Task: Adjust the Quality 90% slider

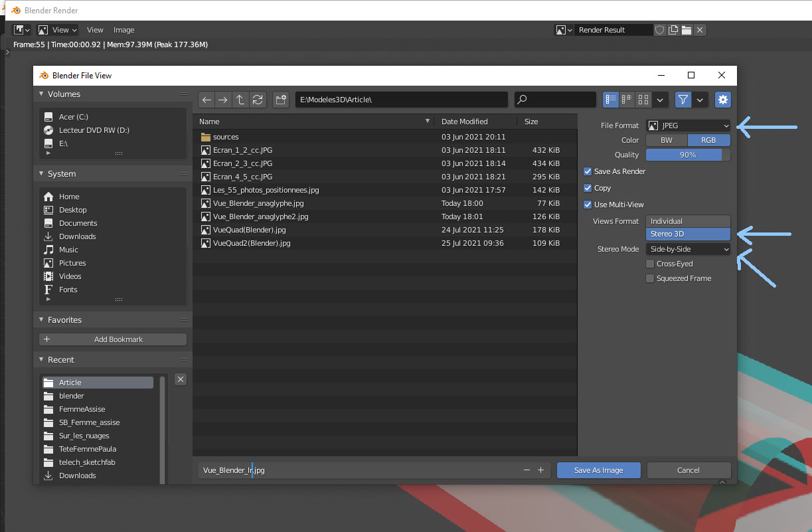Action: point(688,155)
